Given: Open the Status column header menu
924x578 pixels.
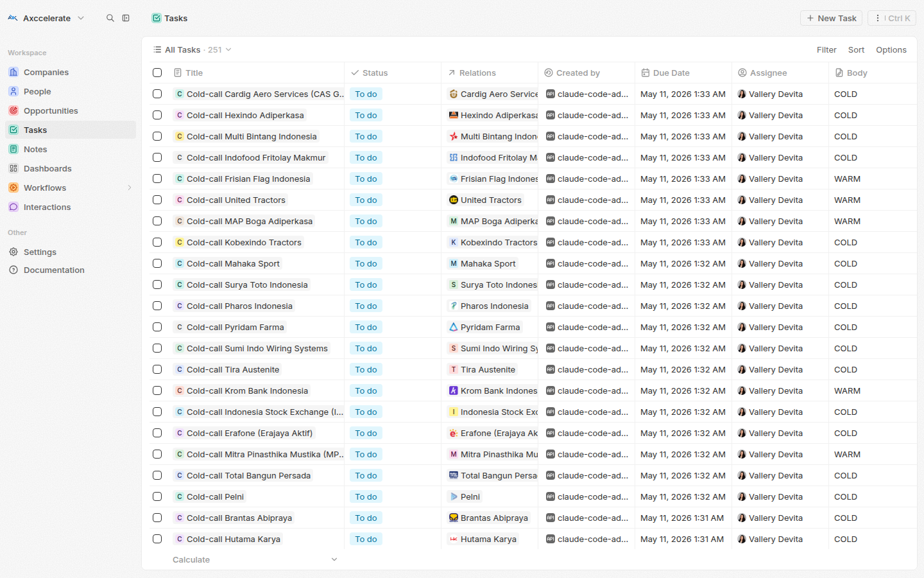Looking at the screenshot, I should 393,73.
